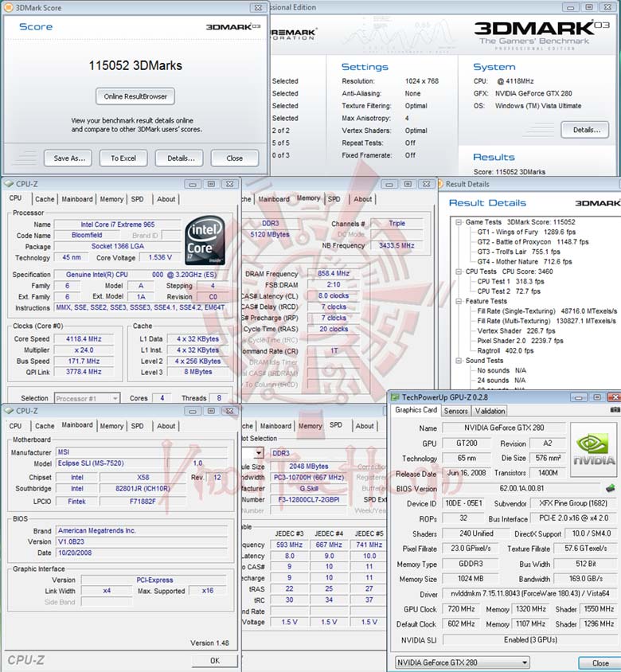Click the GPU-Z camera screenshot icon
Screen dimensions: 621x672
pyautogui.click(x=615, y=410)
